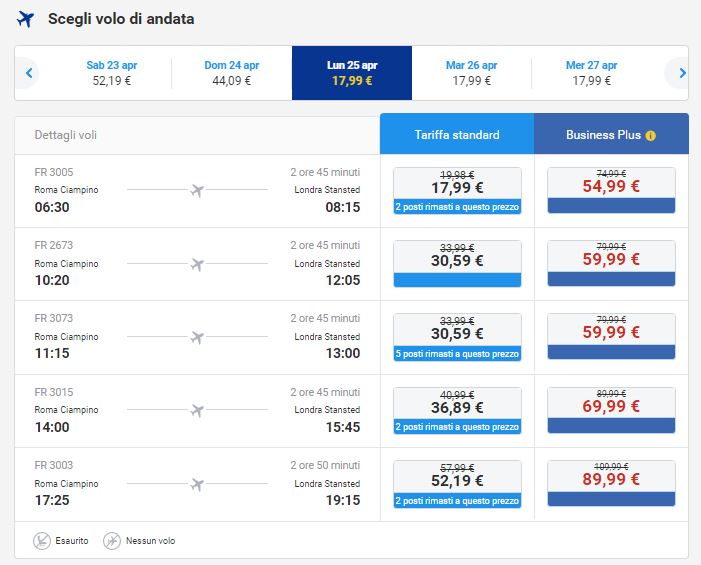Select the Mar 26 apr date
The height and width of the screenshot is (565, 701).
click(472, 73)
